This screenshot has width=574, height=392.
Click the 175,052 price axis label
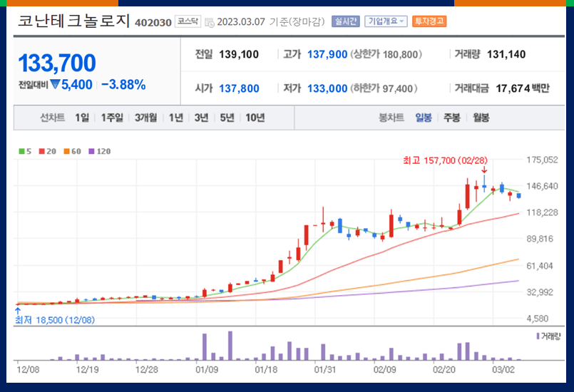tap(542, 160)
